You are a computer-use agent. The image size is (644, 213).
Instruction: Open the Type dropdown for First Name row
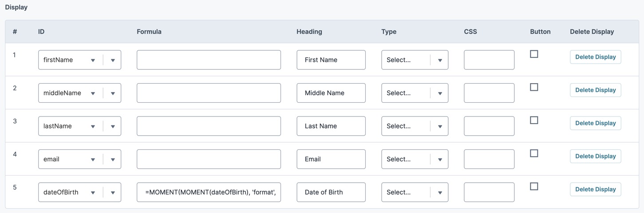[415, 60]
